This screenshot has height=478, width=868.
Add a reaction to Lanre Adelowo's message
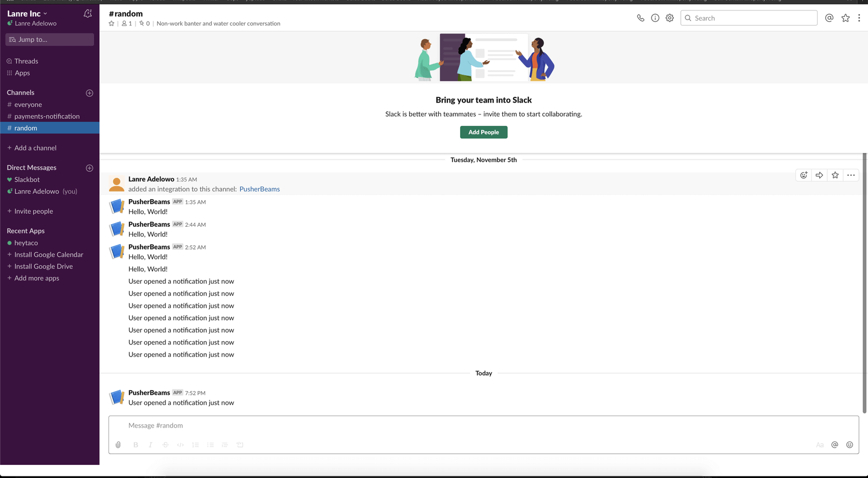click(x=804, y=175)
